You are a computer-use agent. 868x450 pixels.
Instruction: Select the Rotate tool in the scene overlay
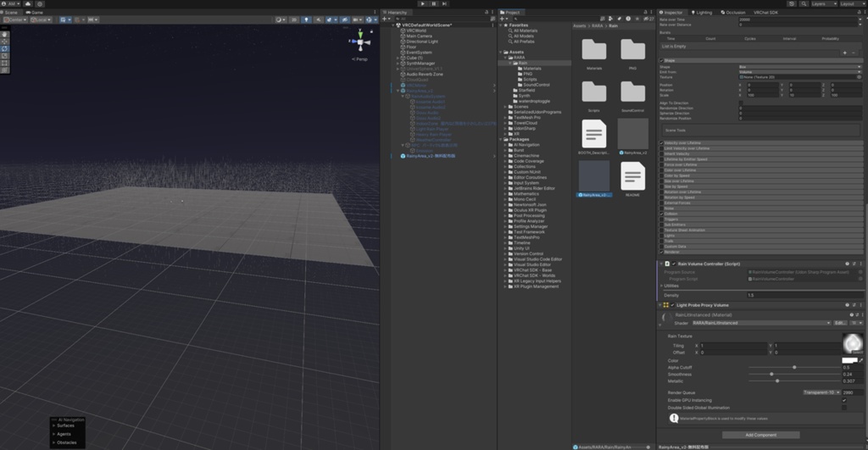point(4,49)
